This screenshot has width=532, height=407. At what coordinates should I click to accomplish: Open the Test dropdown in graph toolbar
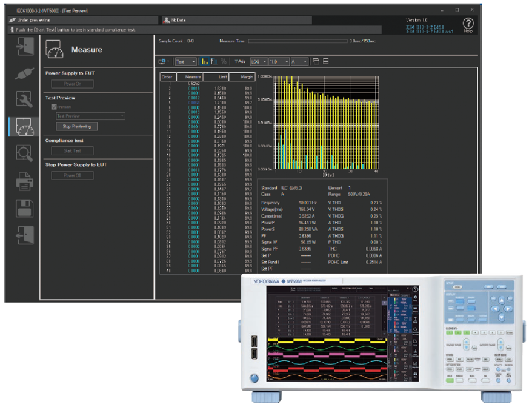[x=185, y=61]
